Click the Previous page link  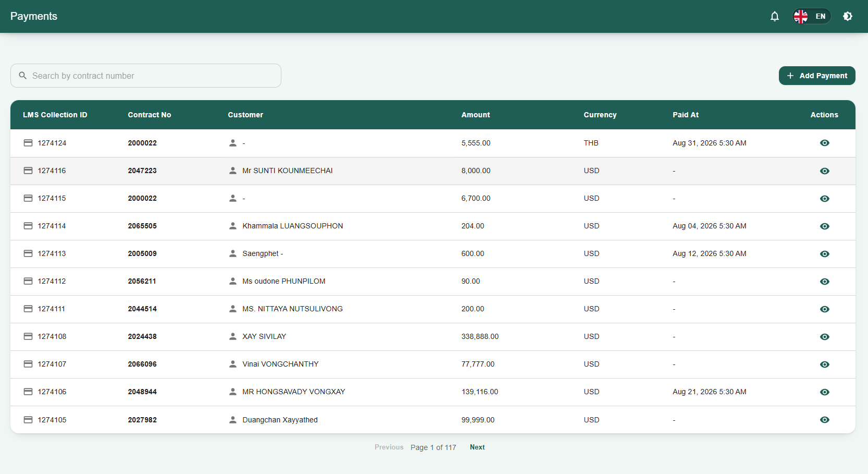[389, 447]
